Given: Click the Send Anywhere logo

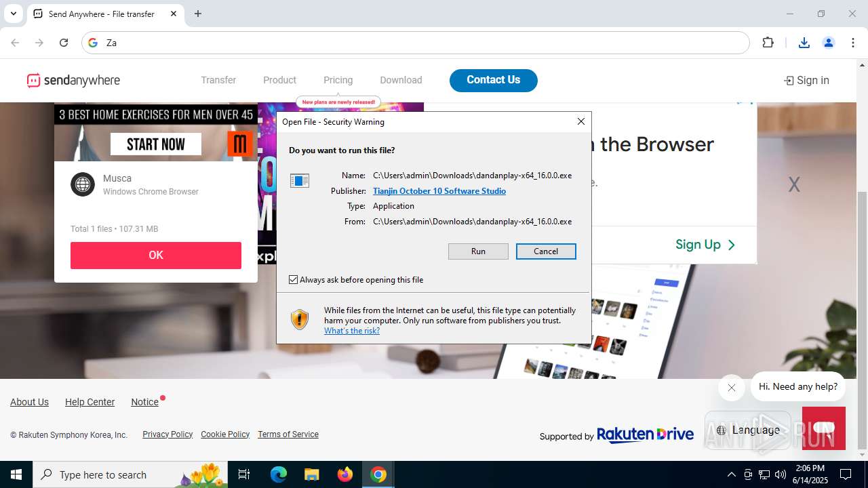Looking at the screenshot, I should 73,81.
